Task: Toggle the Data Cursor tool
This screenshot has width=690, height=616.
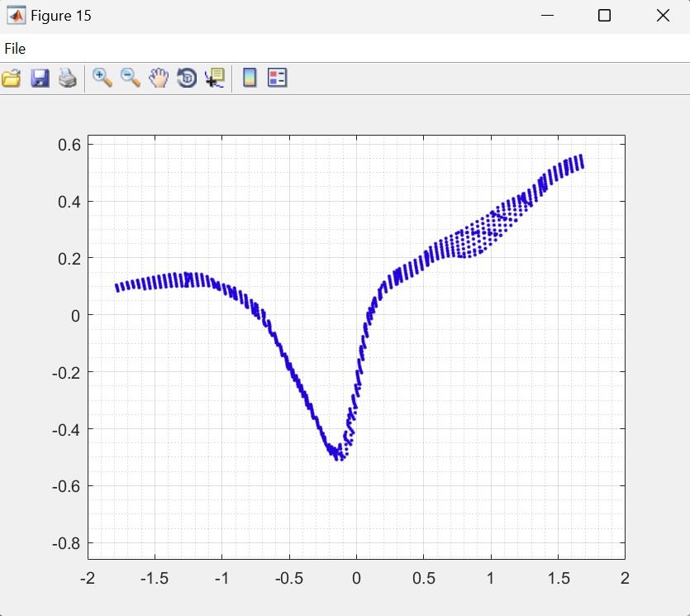Action: coord(215,79)
